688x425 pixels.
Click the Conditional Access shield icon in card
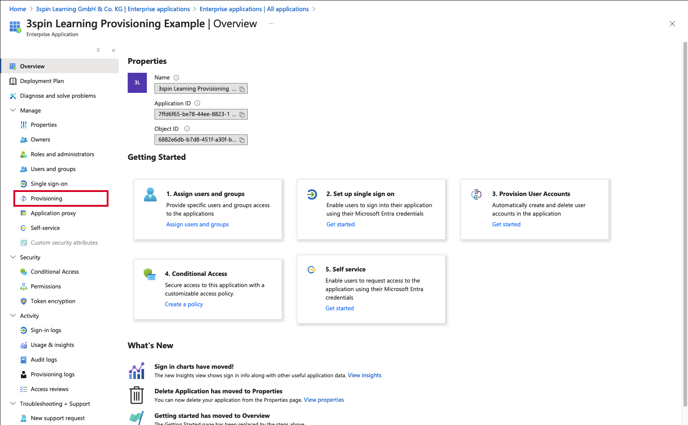[150, 274]
